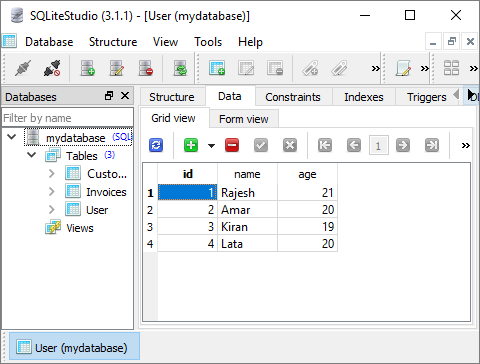The width and height of the screenshot is (480, 364).
Task: Show hidden SQL editor toolbar items
Action: (x=424, y=68)
